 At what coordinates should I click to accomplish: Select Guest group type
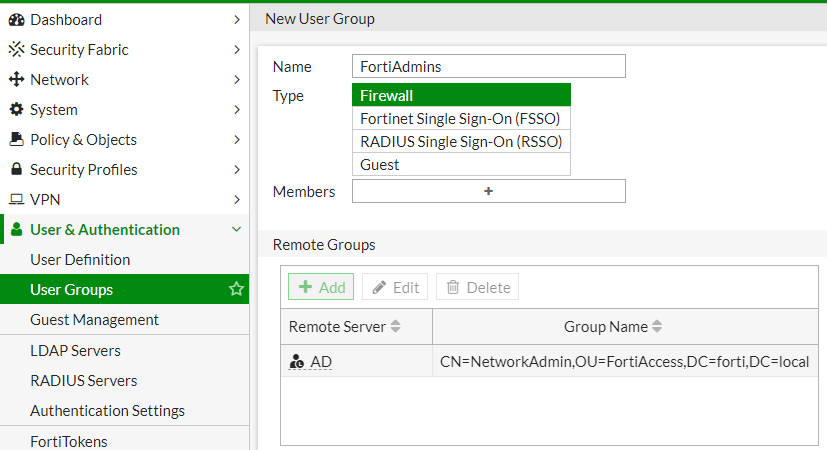[x=461, y=165]
